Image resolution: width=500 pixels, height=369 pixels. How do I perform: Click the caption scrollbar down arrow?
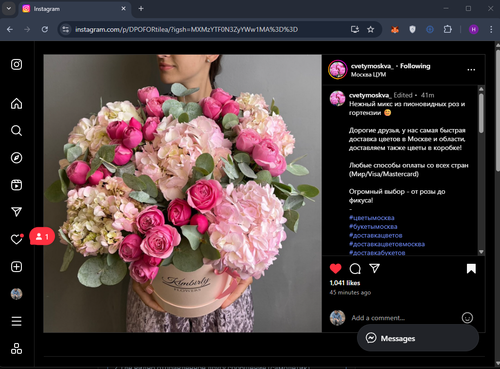tap(481, 252)
